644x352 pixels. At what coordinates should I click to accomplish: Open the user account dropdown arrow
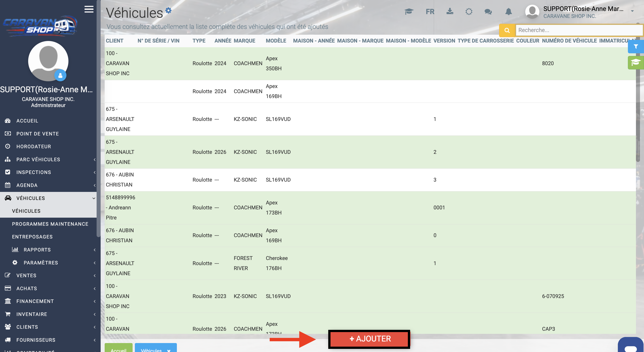632,11
